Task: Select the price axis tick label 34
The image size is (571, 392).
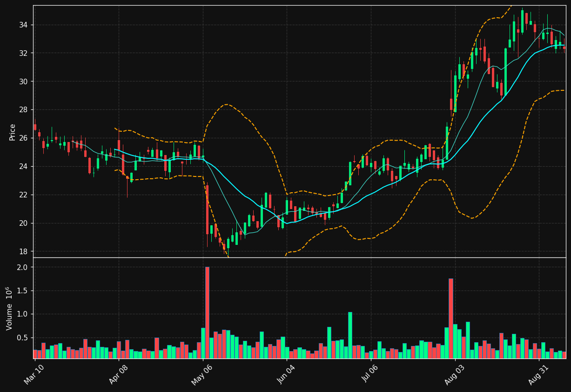Action: pyautogui.click(x=23, y=25)
